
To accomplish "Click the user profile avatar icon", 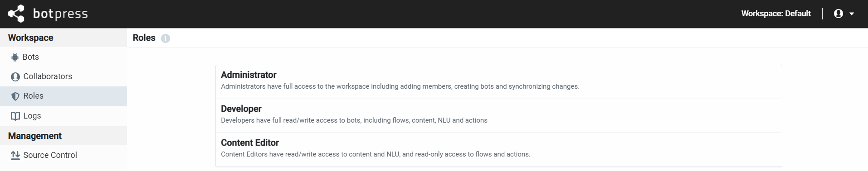I will pyautogui.click(x=839, y=14).
